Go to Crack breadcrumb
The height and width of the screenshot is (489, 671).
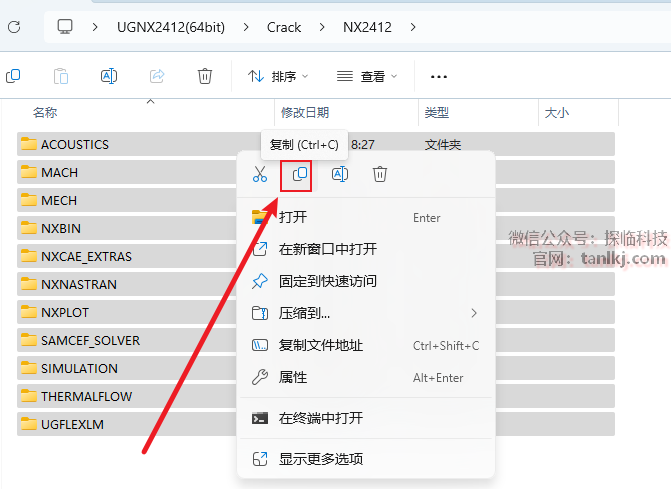(284, 27)
